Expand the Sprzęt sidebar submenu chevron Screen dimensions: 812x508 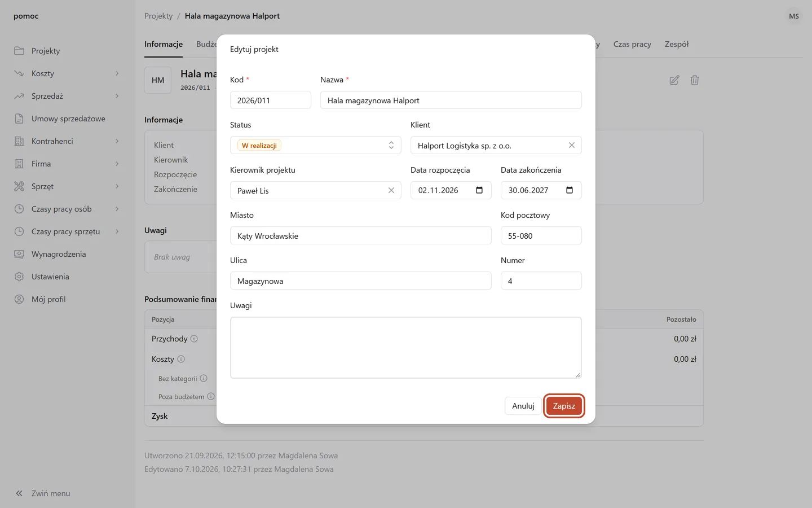[x=117, y=186]
